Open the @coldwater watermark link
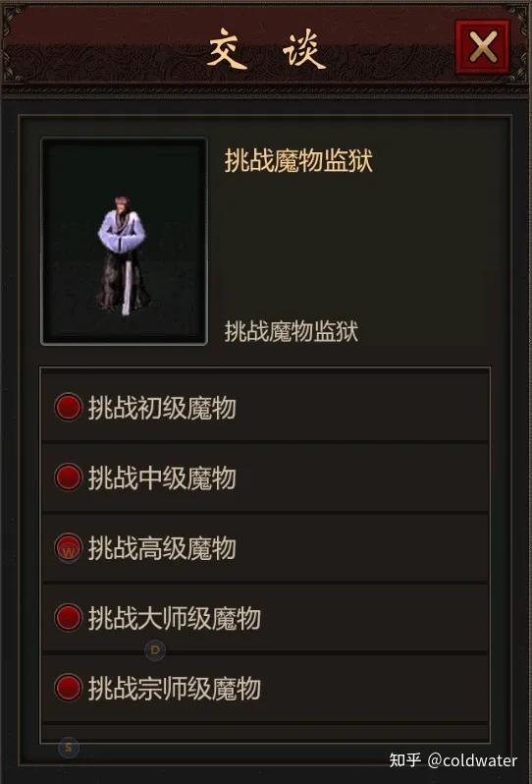 tap(472, 760)
